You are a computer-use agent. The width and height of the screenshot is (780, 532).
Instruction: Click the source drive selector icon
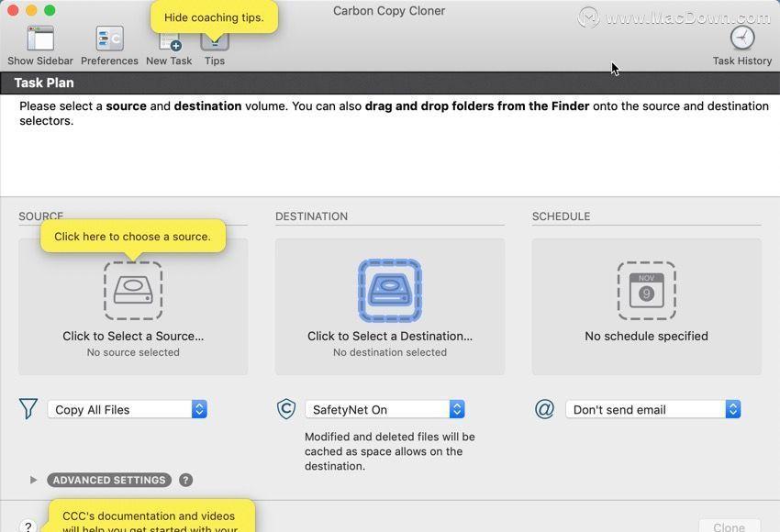(133, 291)
